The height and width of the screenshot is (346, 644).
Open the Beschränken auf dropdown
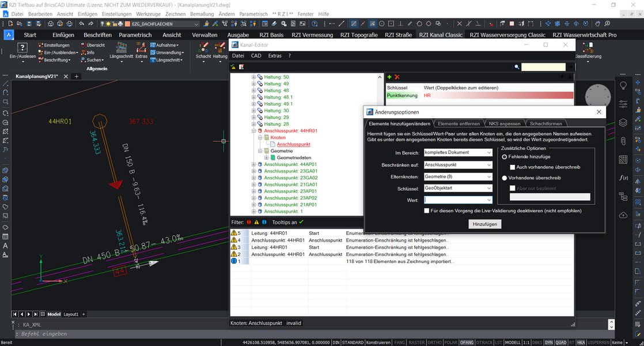[458, 165]
